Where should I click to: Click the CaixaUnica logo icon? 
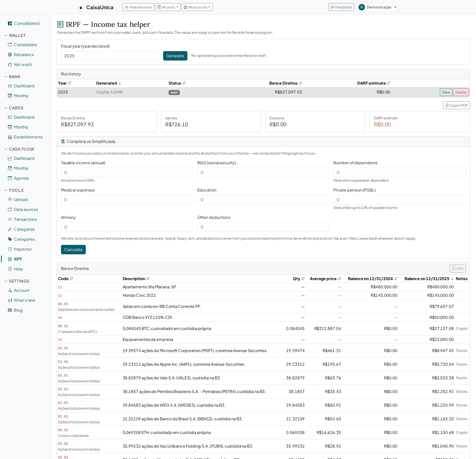tap(81, 7)
